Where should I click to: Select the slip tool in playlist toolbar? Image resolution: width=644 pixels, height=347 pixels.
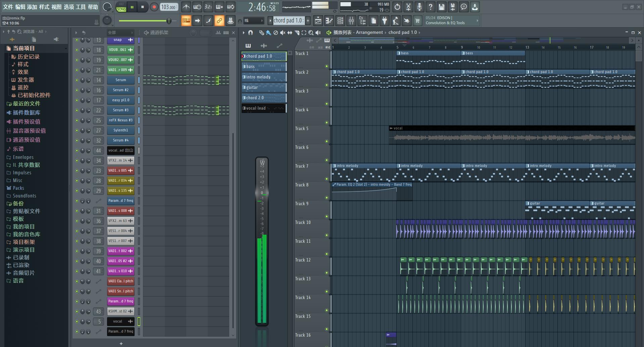[x=290, y=33]
